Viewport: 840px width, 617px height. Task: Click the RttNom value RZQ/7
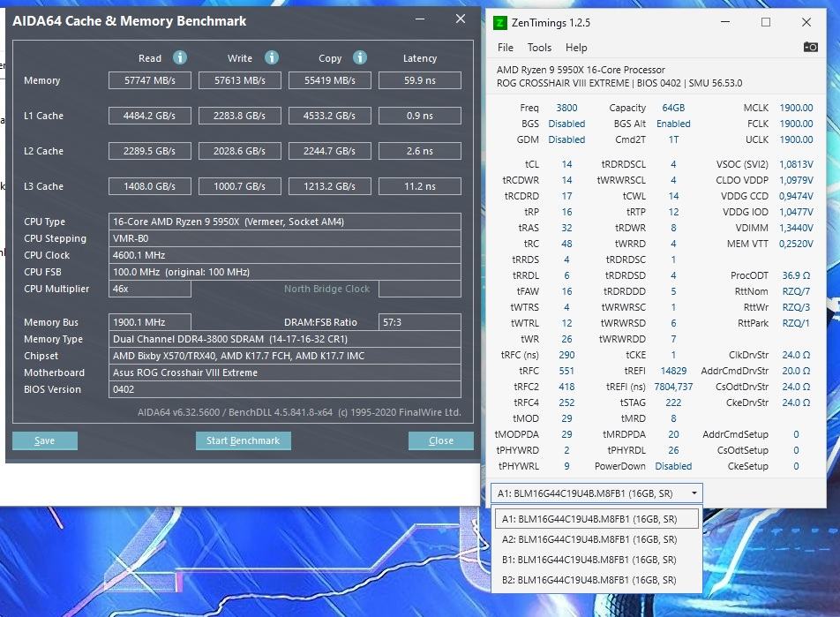pyautogui.click(x=796, y=291)
